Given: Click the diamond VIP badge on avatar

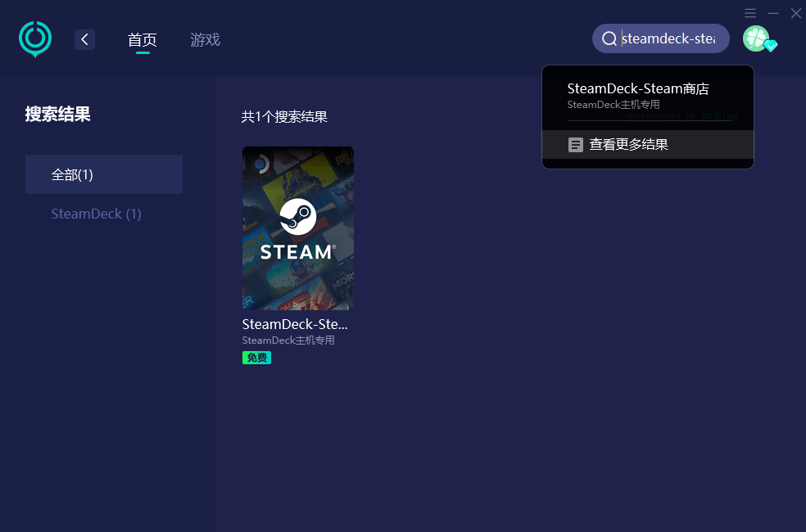Looking at the screenshot, I should (771, 46).
